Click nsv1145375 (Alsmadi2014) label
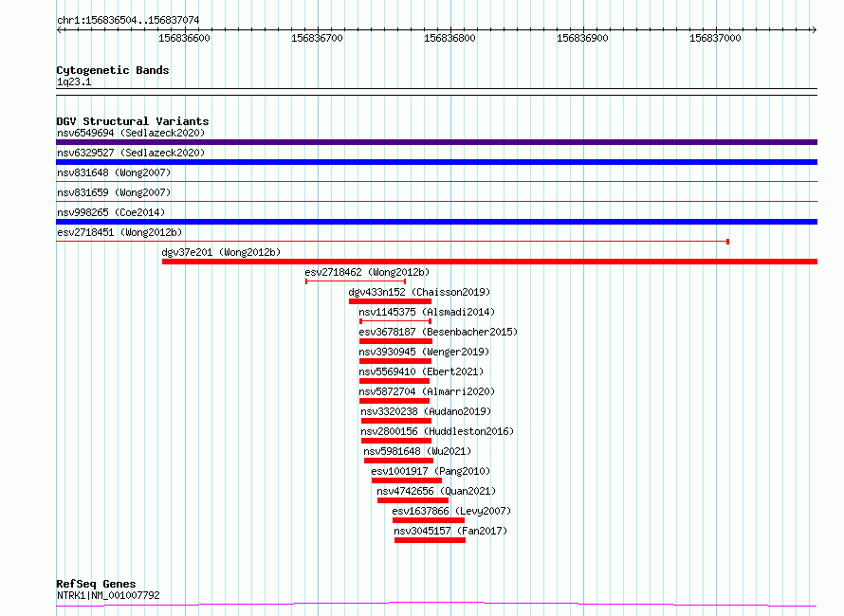 [427, 312]
